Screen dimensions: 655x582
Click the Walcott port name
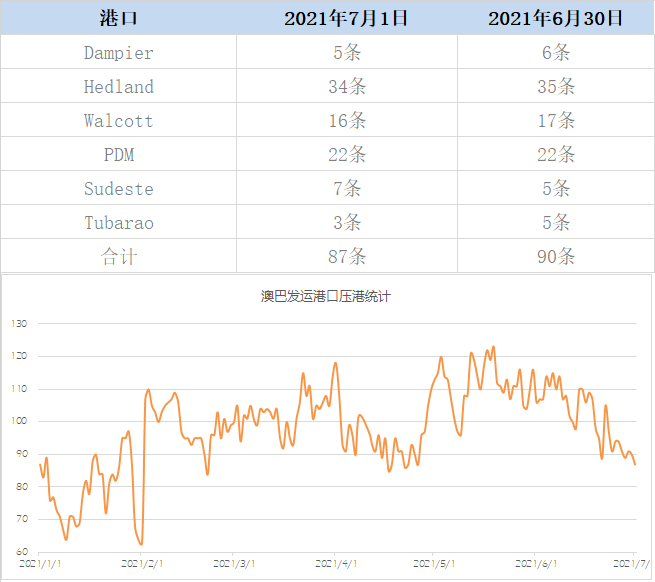pyautogui.click(x=119, y=121)
